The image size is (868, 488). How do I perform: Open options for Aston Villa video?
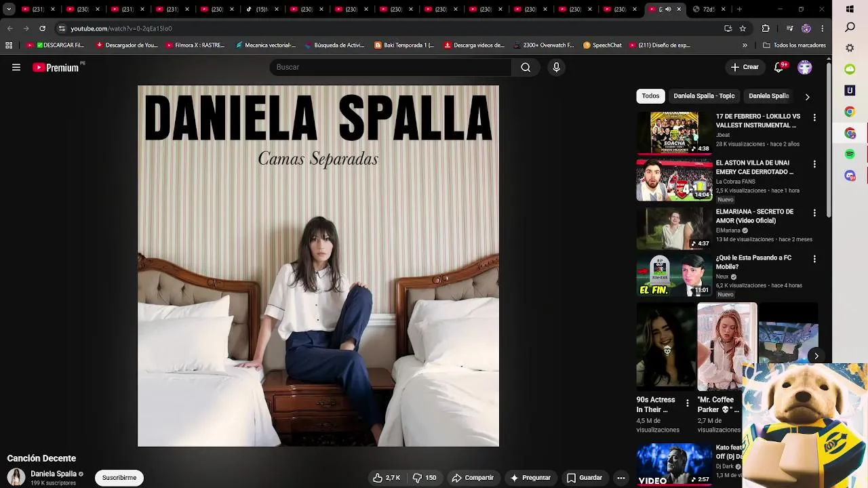(x=814, y=164)
